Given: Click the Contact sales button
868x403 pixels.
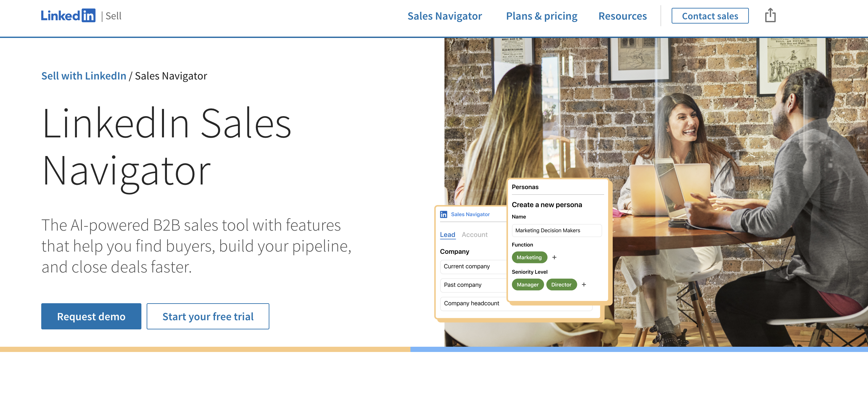Looking at the screenshot, I should (x=710, y=16).
